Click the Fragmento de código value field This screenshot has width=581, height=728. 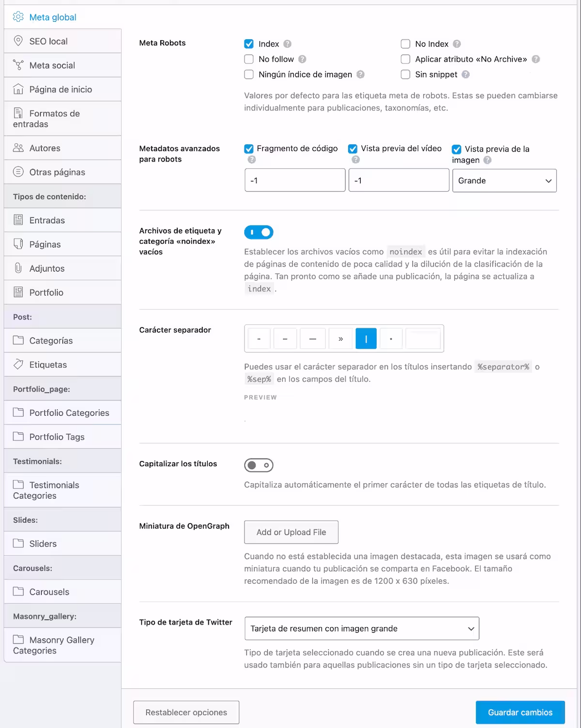295,181
